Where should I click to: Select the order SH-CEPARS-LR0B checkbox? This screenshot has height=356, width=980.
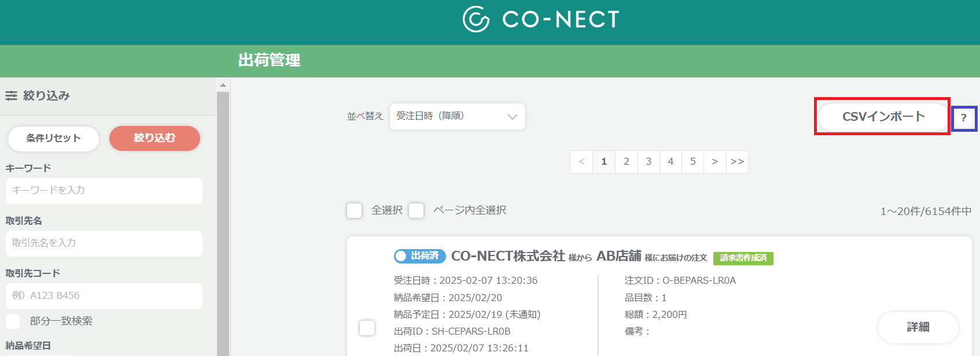tap(367, 328)
